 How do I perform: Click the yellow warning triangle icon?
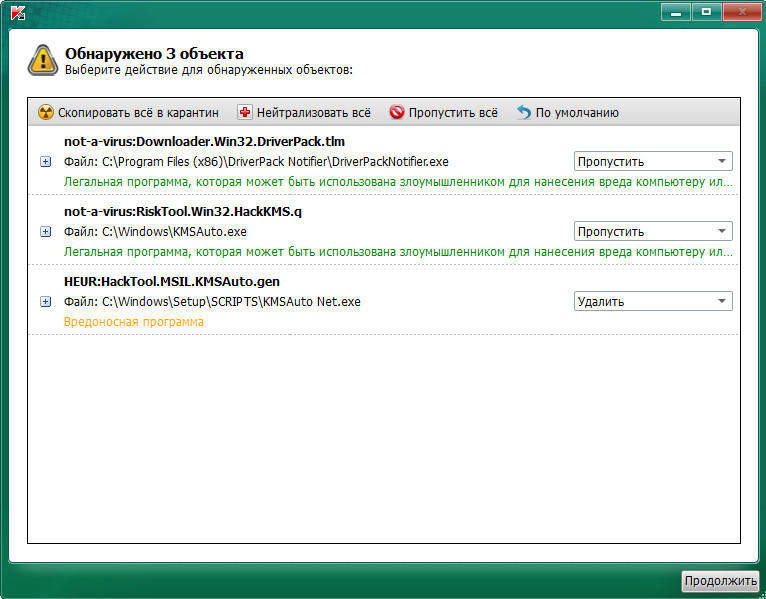[x=43, y=60]
